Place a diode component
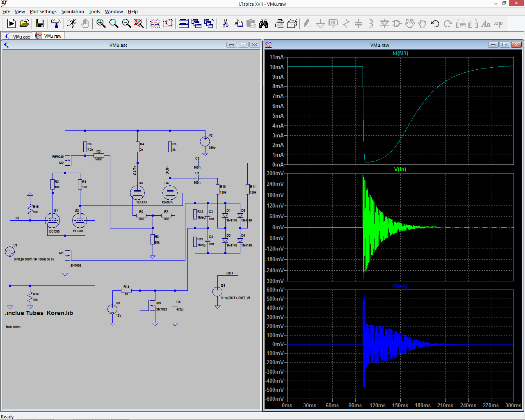This screenshot has height=420, width=525. [384, 23]
